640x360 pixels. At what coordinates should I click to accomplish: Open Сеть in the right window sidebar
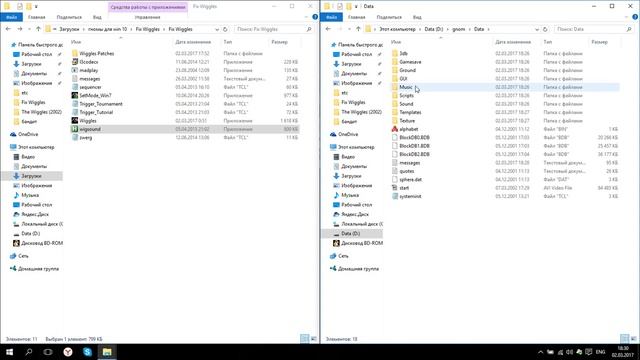(x=343, y=256)
